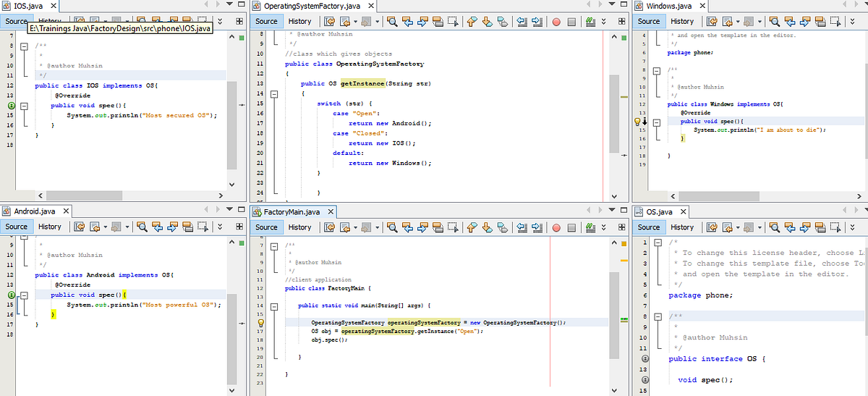Toggle Highlight Search in OS.java toolbar
Screen dimensions: 868x396
click(820, 227)
